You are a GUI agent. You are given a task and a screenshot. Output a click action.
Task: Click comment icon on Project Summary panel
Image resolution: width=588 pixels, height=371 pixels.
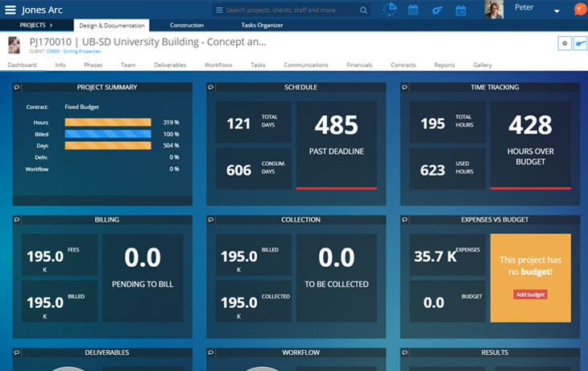click(17, 87)
